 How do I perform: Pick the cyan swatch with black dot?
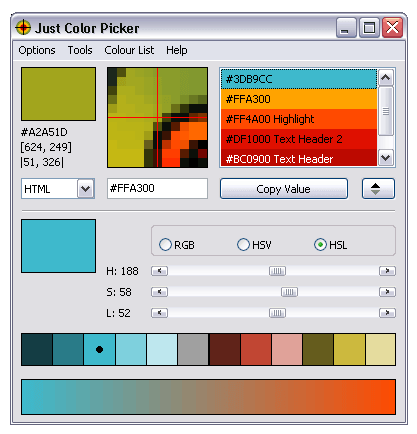click(99, 350)
